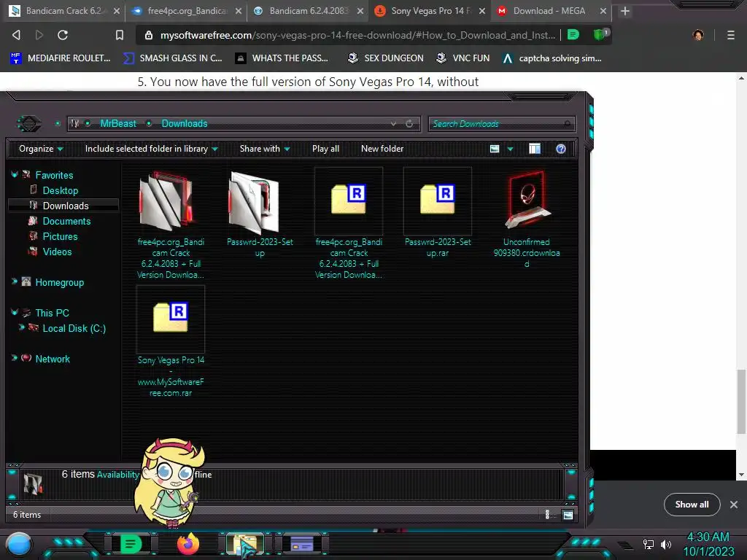Reload the current web page
The width and height of the screenshot is (747, 560).
pos(63,35)
